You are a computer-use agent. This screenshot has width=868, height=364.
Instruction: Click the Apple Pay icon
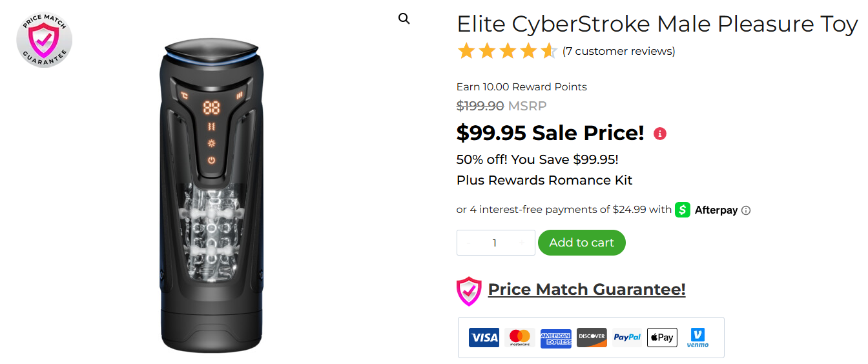click(662, 337)
